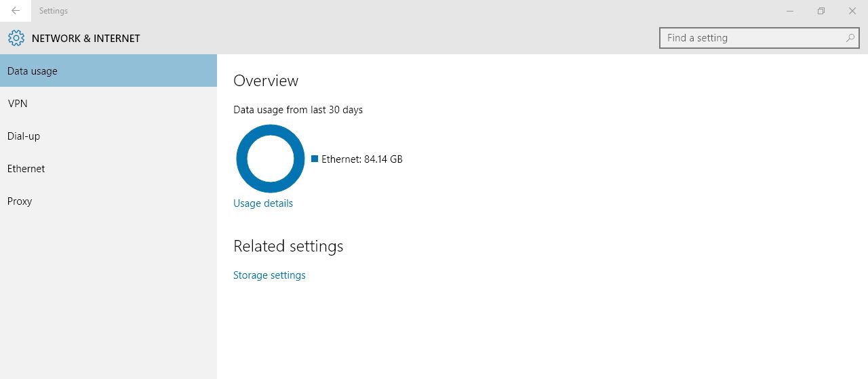Click the Ethernet: 84.14 GB label
This screenshot has height=379, width=868.
click(362, 159)
